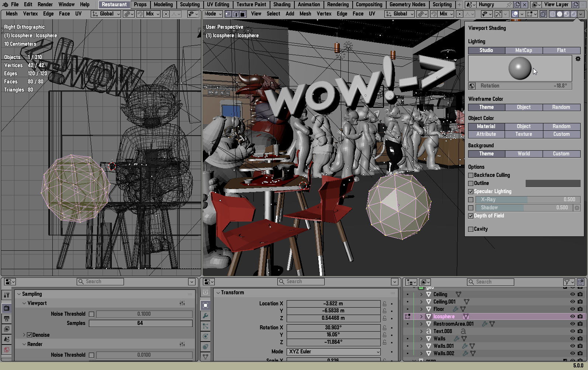This screenshot has height=370, width=588.
Task: Switch viewport to wireframe shading mode
Action: (552, 14)
